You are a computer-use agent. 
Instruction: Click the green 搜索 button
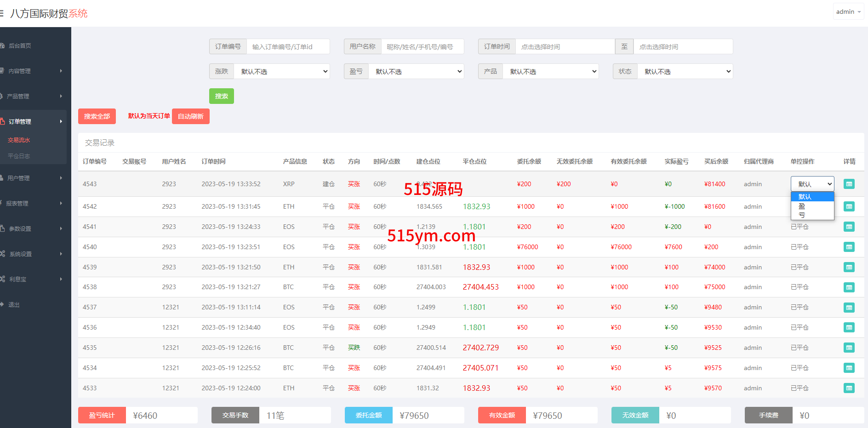coord(221,96)
